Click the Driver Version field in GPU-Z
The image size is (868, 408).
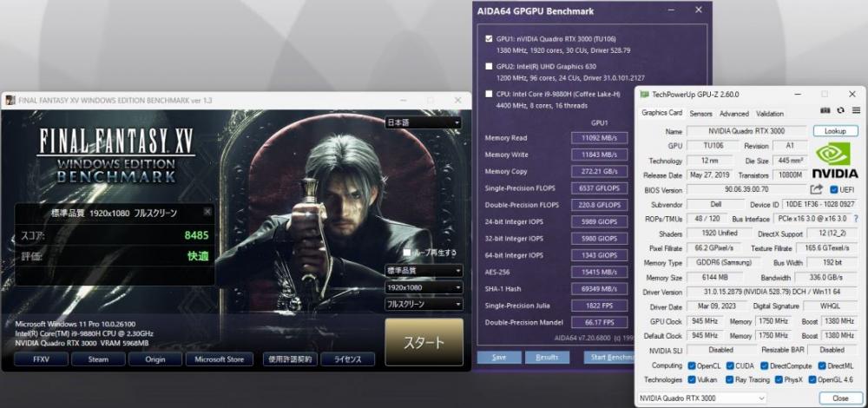772,292
